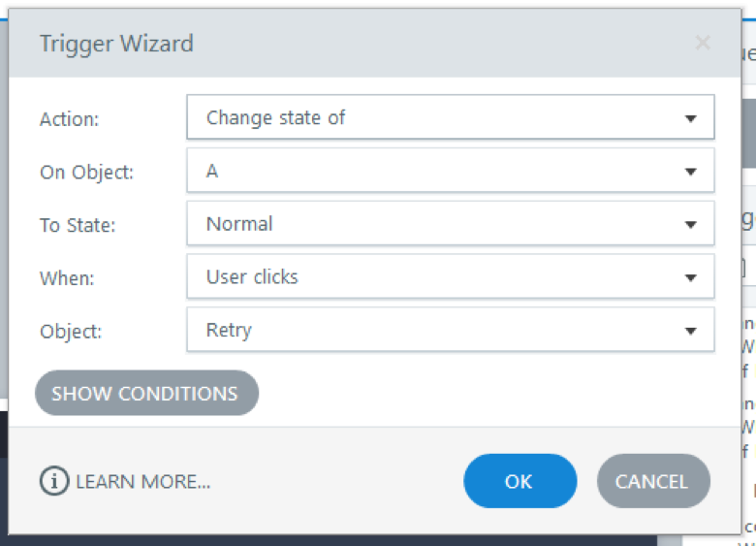Open the Learn More link
756x546 pixels.
coord(142,481)
